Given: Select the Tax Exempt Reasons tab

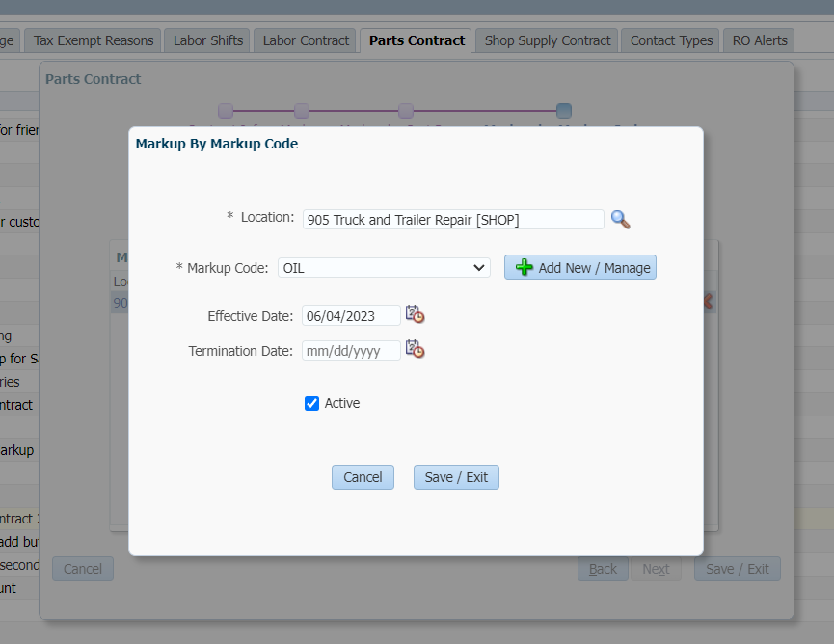Looking at the screenshot, I should click(94, 40).
